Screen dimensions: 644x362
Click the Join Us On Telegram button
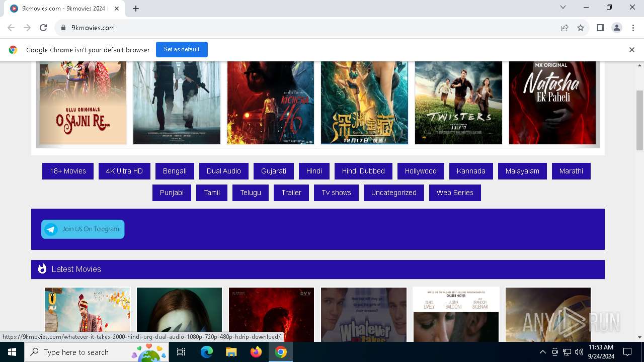point(83,229)
